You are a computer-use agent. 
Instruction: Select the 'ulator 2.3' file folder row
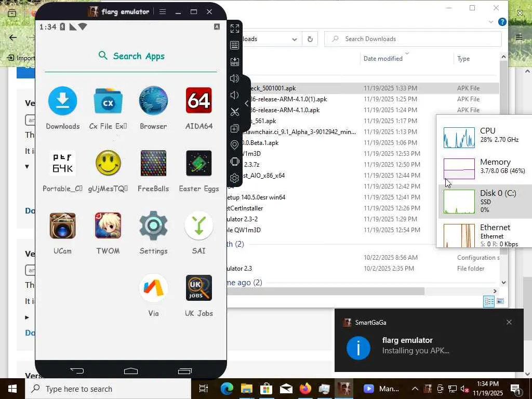point(363,269)
